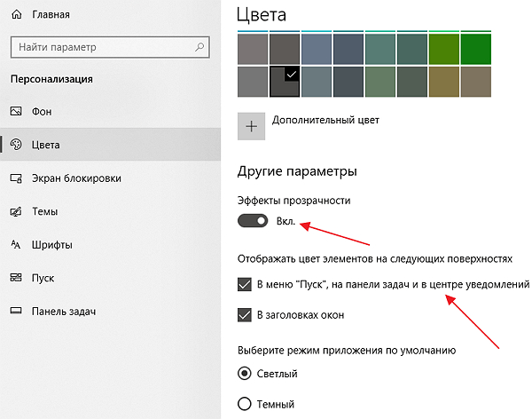Image resolution: width=532 pixels, height=419 pixels.
Task: Click the Фон picture icon
Action: tap(15, 111)
